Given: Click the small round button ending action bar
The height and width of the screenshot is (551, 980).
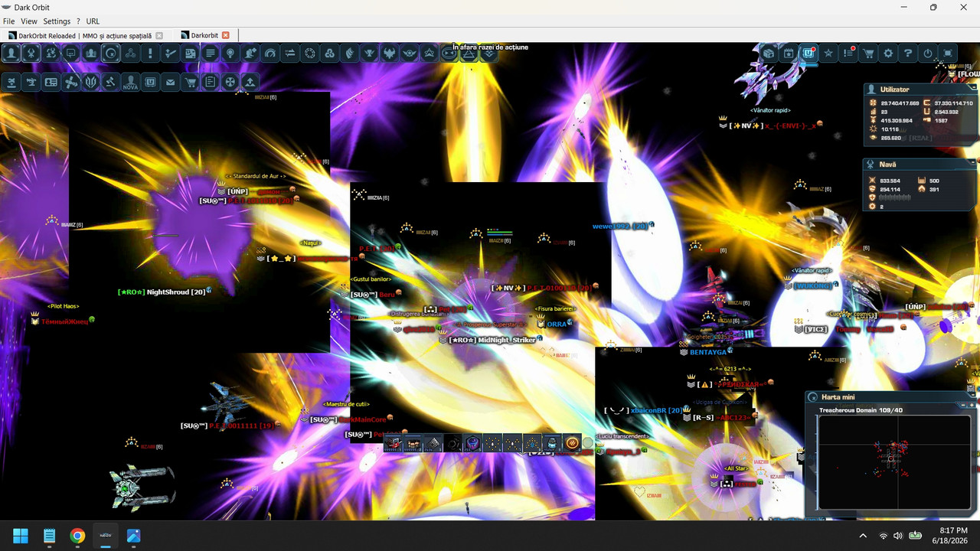Looking at the screenshot, I should pos(588,443).
